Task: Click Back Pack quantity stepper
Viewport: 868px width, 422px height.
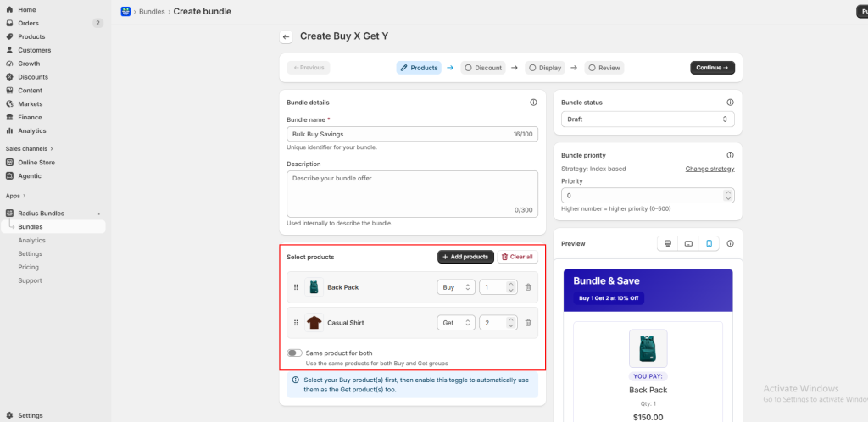Action: [511, 287]
